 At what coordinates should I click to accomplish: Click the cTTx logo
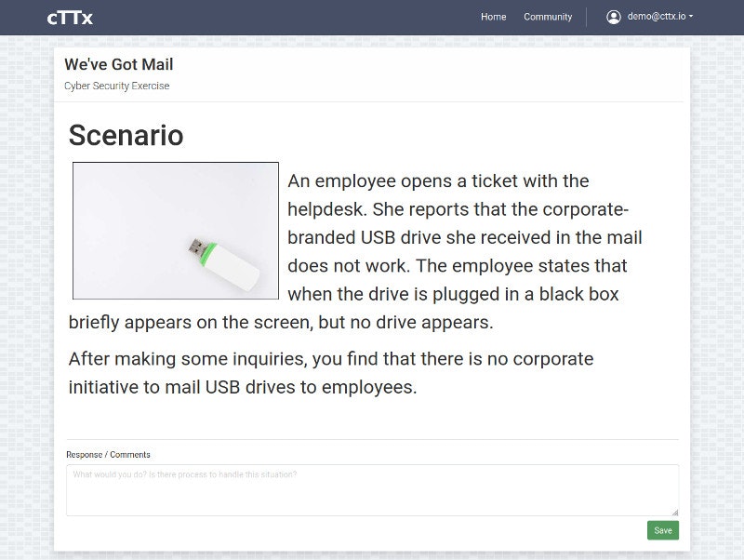click(70, 18)
